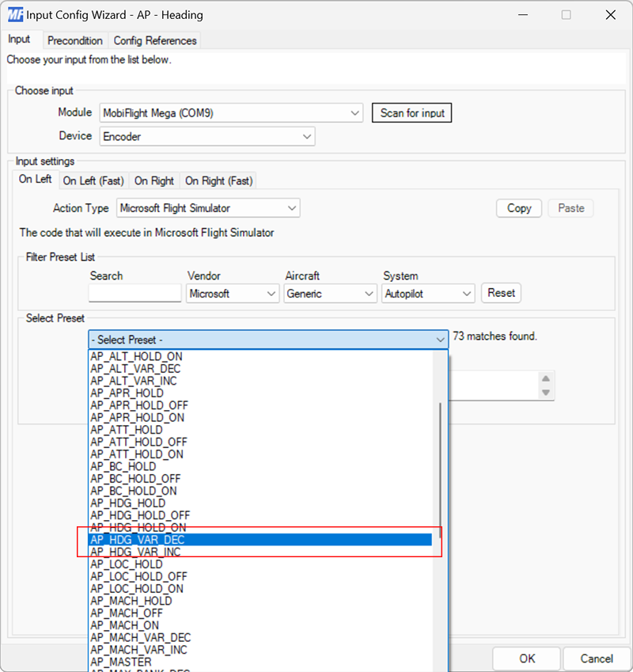This screenshot has width=633, height=672.
Task: Switch to the Config References tab
Action: (x=155, y=40)
